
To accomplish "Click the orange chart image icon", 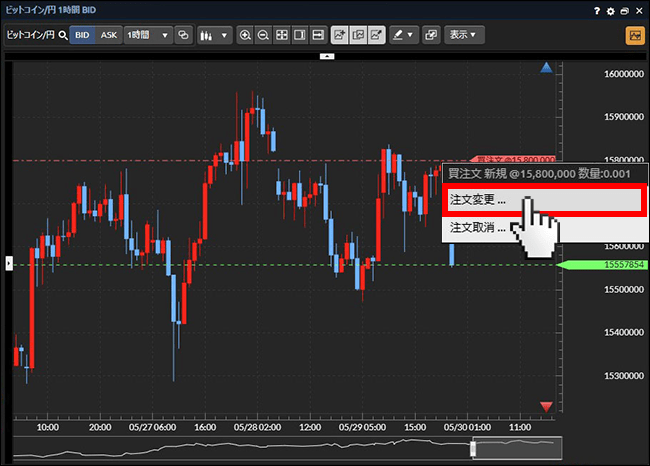I will pos(634,35).
